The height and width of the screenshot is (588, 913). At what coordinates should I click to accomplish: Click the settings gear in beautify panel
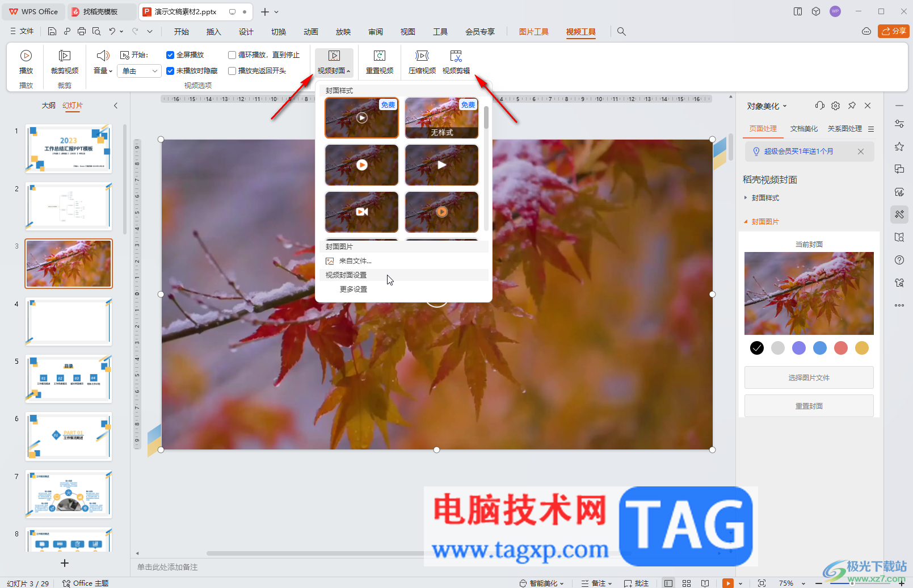(835, 106)
